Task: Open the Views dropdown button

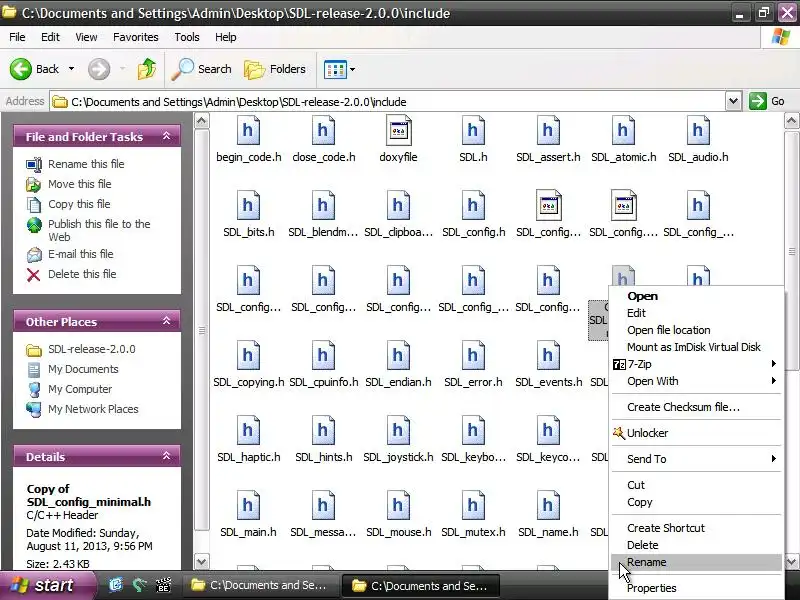Action: pos(339,69)
